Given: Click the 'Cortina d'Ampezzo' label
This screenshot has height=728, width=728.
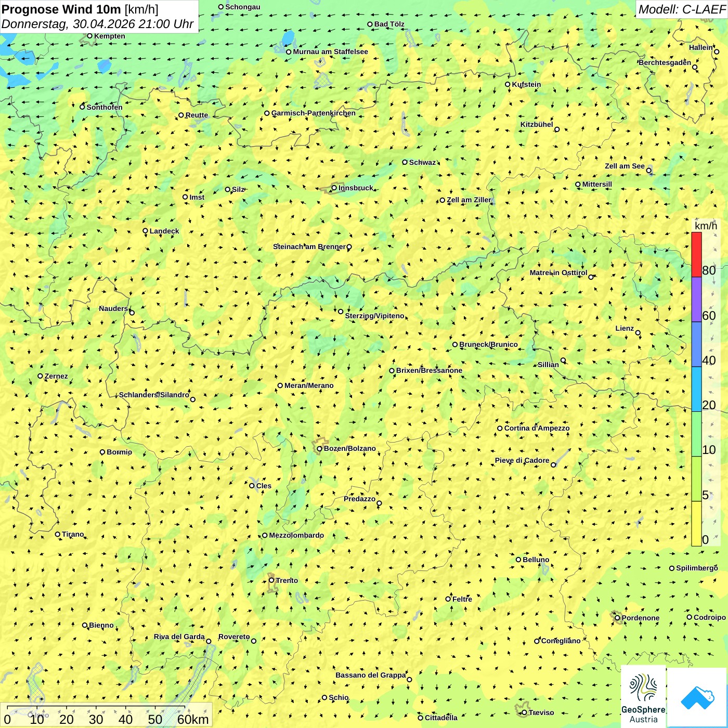Looking at the screenshot, I should (537, 428).
